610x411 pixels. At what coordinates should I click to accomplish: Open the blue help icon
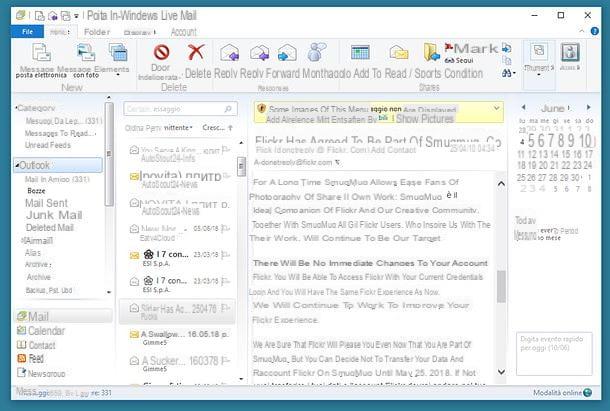click(594, 31)
